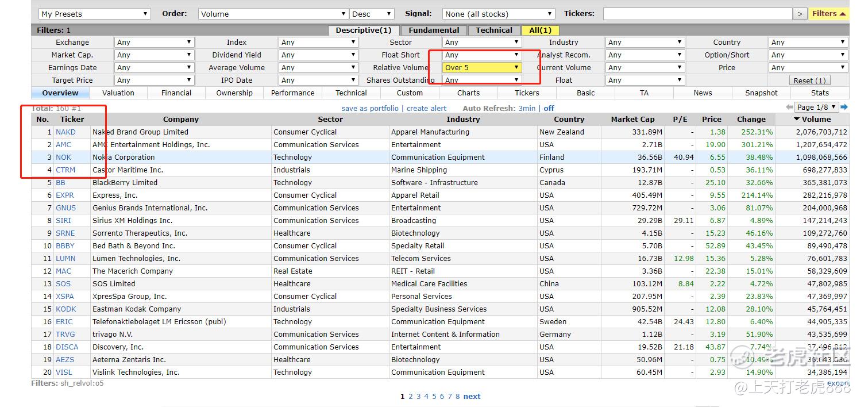Go to previous page using left arrow icon
Viewport: 868px width, 407px height.
(x=790, y=107)
